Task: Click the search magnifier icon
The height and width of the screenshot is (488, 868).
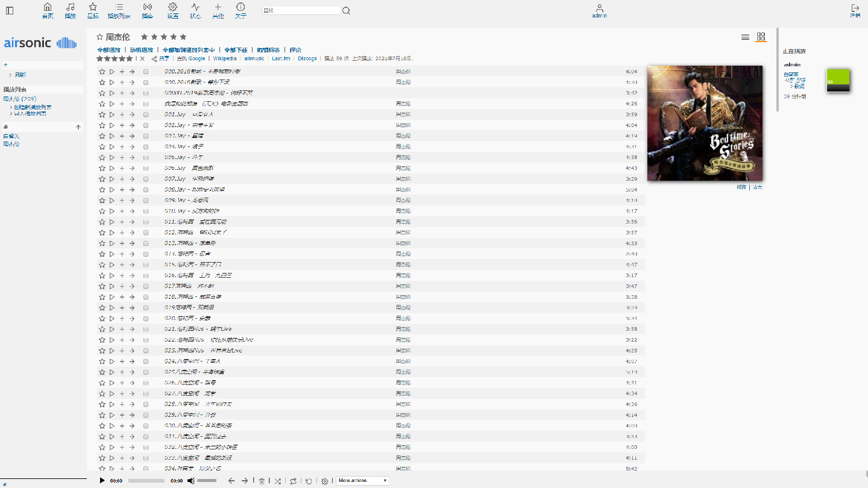Action: (x=346, y=11)
